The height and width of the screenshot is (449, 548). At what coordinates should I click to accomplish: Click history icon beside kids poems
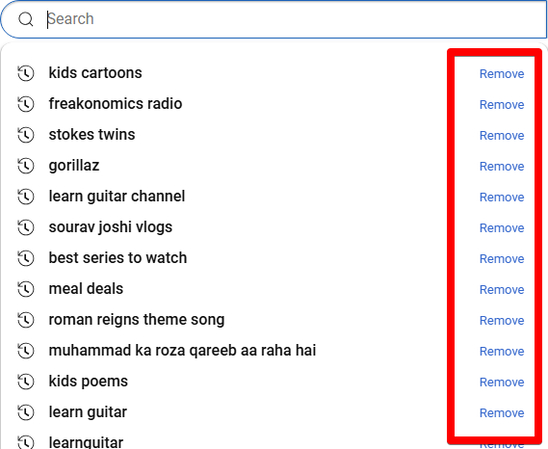[26, 382]
